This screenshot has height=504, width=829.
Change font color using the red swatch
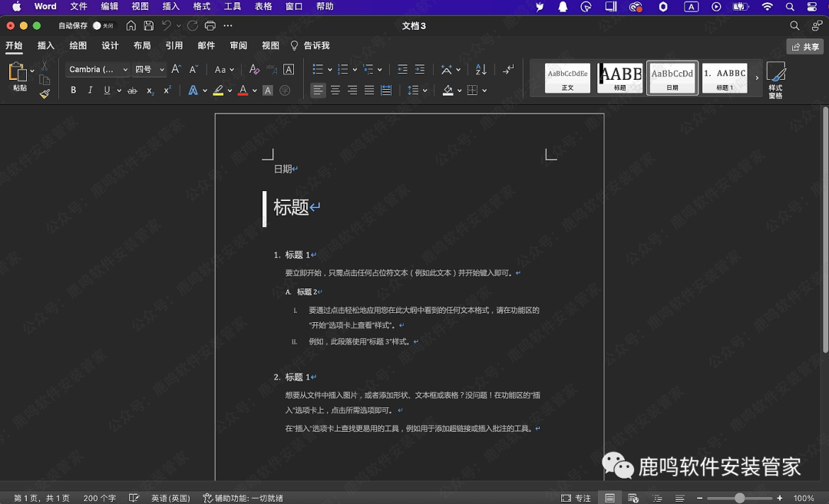[243, 90]
